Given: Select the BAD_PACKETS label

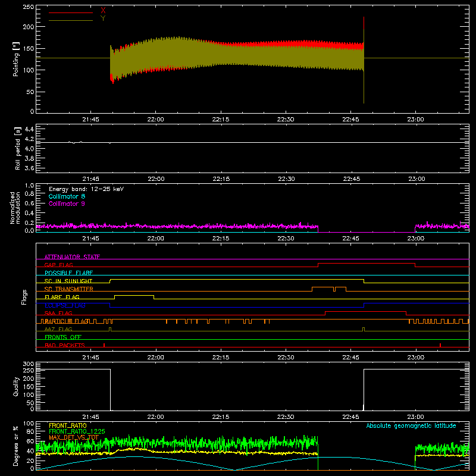Looking at the screenshot, I should (x=65, y=345).
